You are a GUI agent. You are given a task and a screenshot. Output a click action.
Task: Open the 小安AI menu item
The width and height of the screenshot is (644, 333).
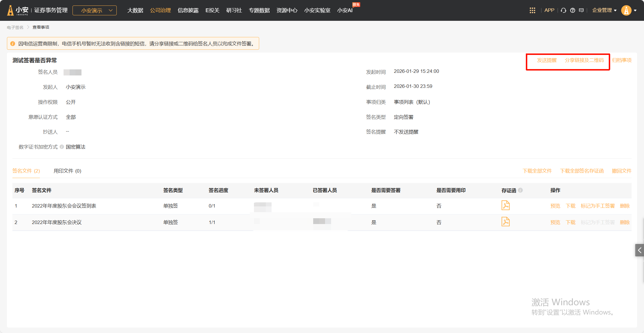345,10
